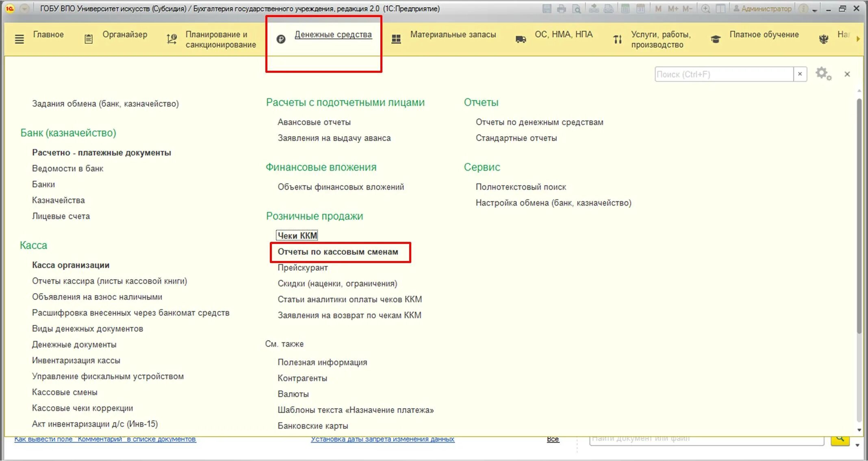Screen dimensions: 868x461
Task: Open menu settings gear icon
Action: [823, 74]
